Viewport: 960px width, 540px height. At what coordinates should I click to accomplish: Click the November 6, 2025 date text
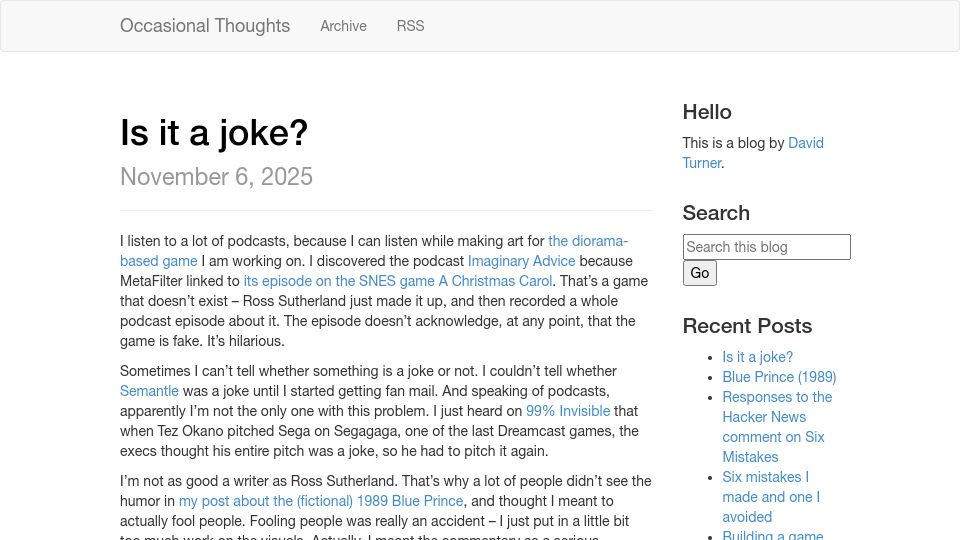click(216, 177)
